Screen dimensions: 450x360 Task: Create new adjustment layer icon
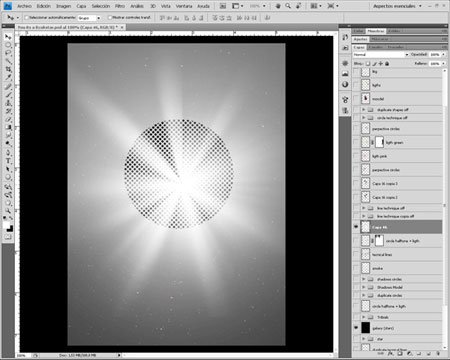410,354
